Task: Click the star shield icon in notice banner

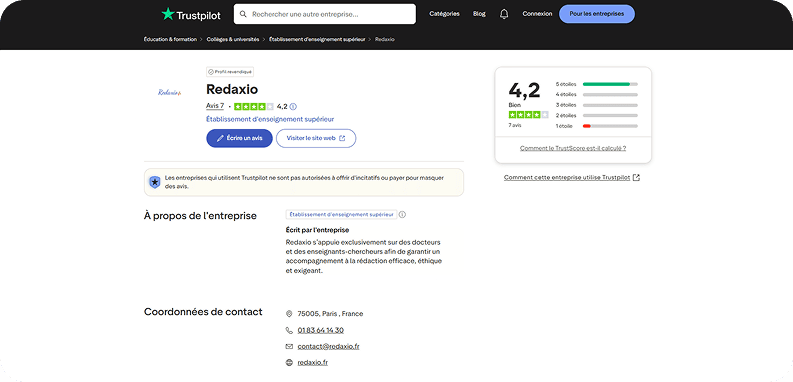Action: click(x=155, y=182)
